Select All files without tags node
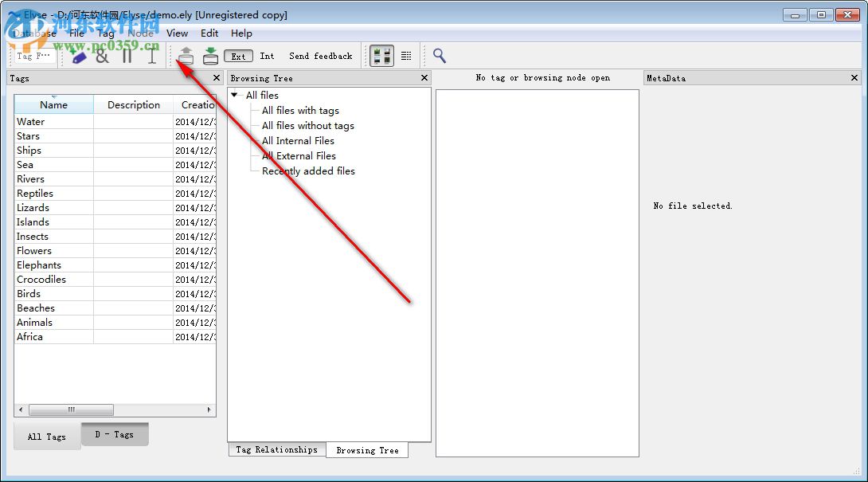868x482 pixels. pyautogui.click(x=308, y=126)
